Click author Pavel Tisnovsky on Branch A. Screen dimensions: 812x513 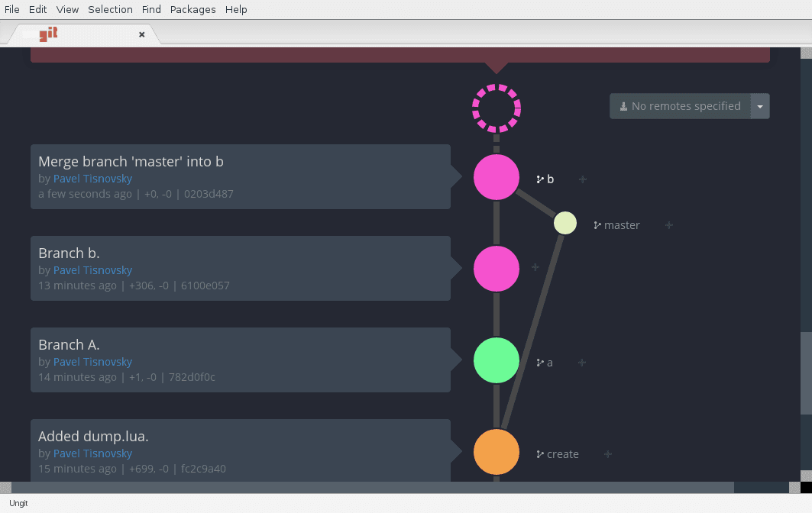click(92, 362)
